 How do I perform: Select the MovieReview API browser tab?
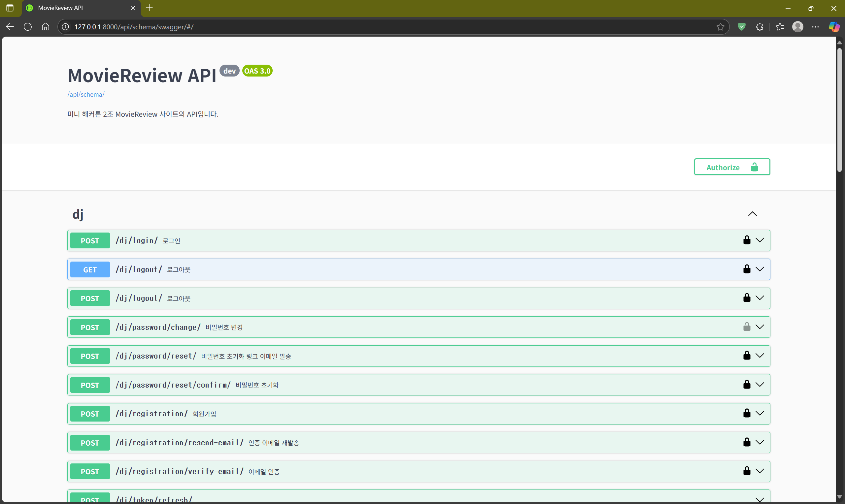click(x=78, y=8)
